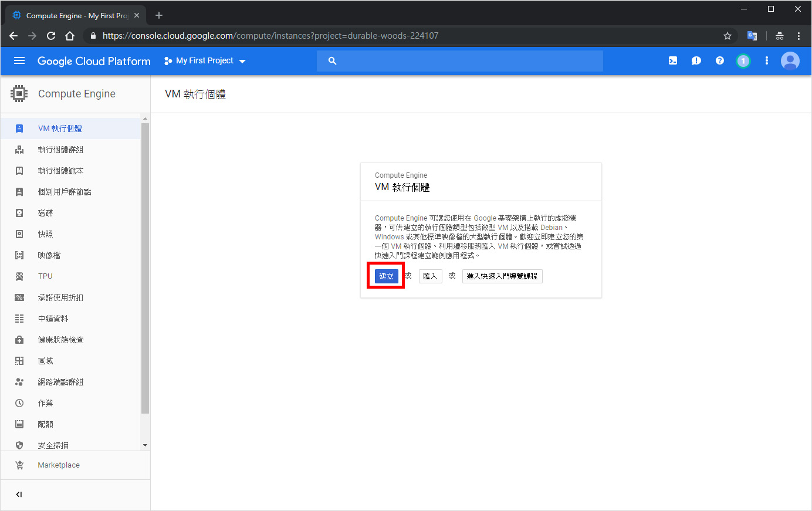Viewport: 812px width, 511px height.
Task: Click the Marketplace cart icon
Action: [x=19, y=465]
